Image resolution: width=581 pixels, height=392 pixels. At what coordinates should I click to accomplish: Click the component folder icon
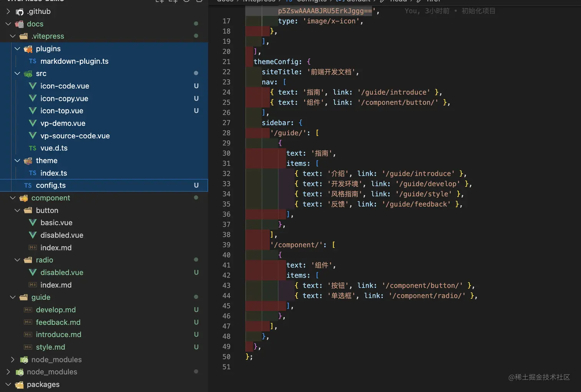pos(24,198)
